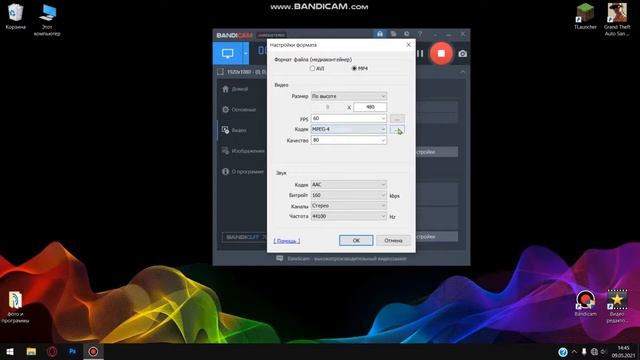Click the ellipsis button next to FPS
This screenshot has width=640, height=360.
pos(397,119)
